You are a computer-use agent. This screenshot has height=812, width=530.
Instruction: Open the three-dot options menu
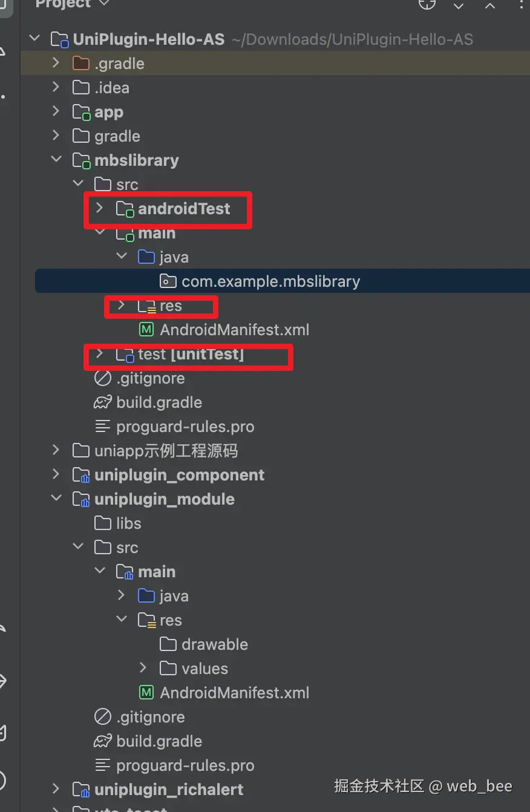pyautogui.click(x=523, y=5)
